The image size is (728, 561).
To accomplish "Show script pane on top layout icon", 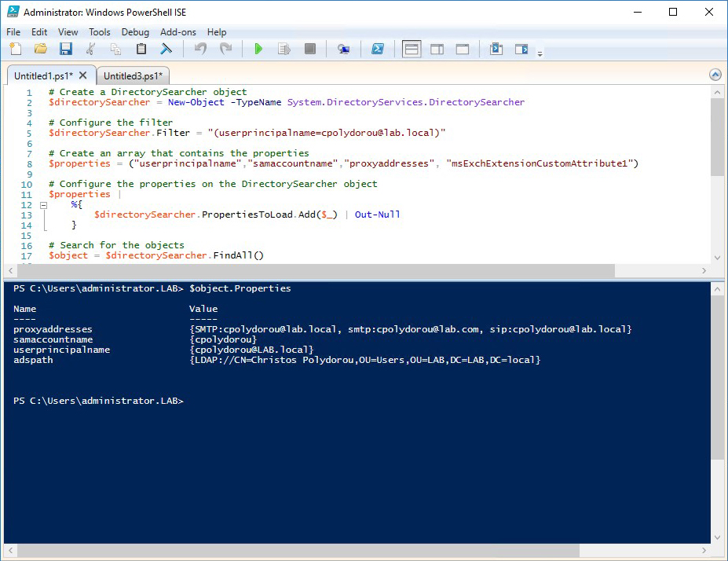I will point(412,49).
